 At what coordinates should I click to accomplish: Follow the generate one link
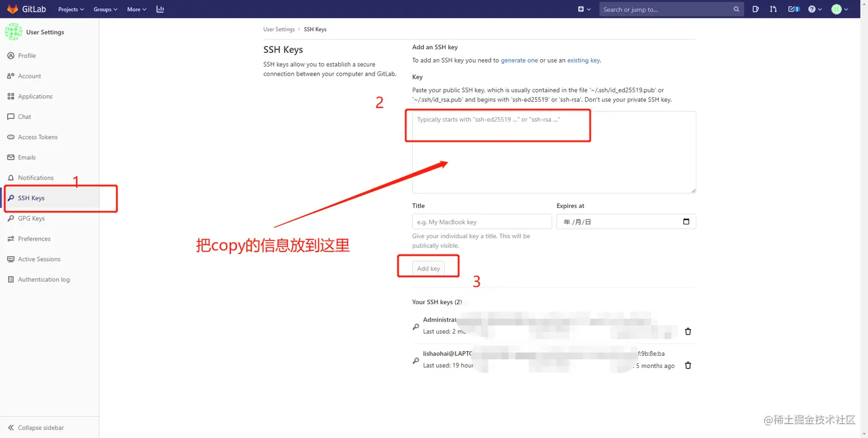(520, 60)
